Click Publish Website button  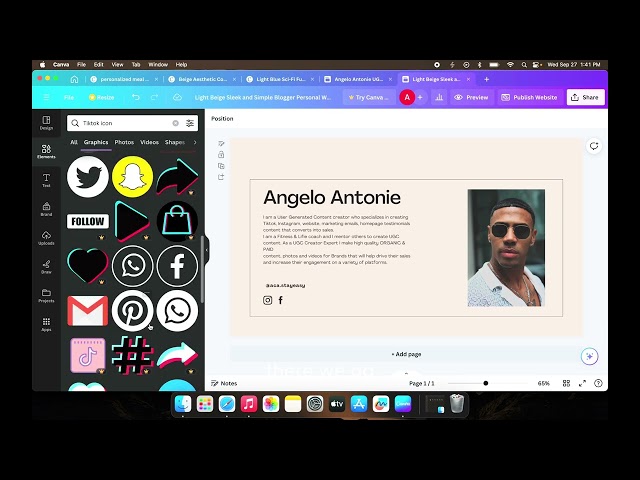529,97
